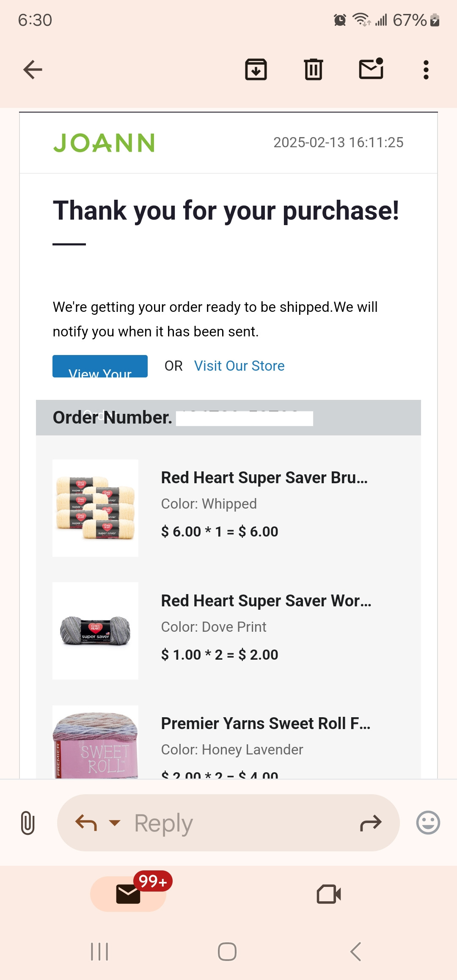Archive this JOANN email
The width and height of the screenshot is (457, 980).
256,70
